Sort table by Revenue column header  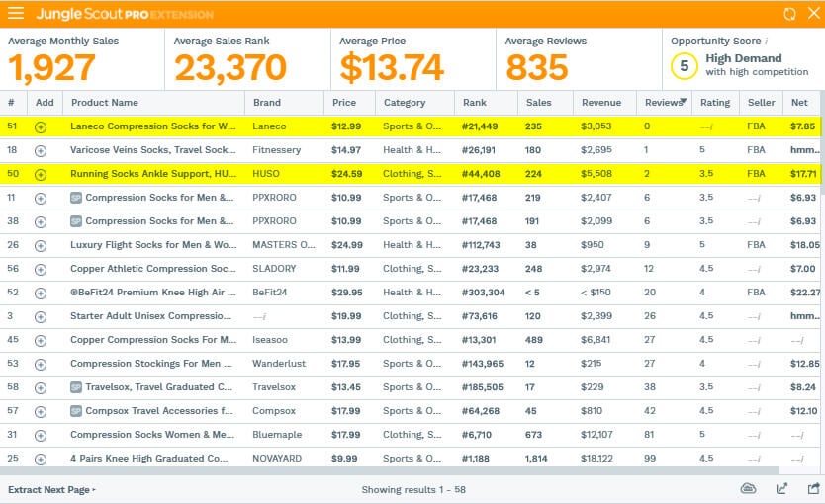605,103
